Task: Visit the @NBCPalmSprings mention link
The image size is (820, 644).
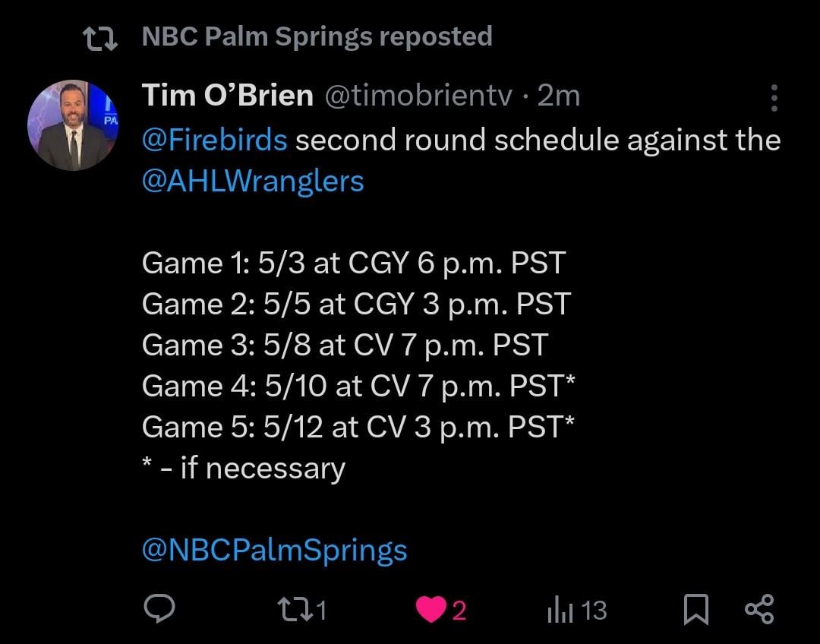Action: 274,550
